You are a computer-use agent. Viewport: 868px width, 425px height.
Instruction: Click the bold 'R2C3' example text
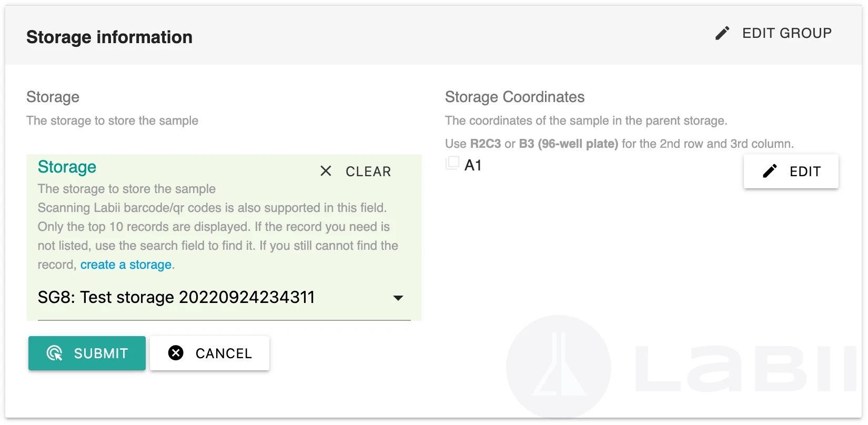(x=486, y=144)
